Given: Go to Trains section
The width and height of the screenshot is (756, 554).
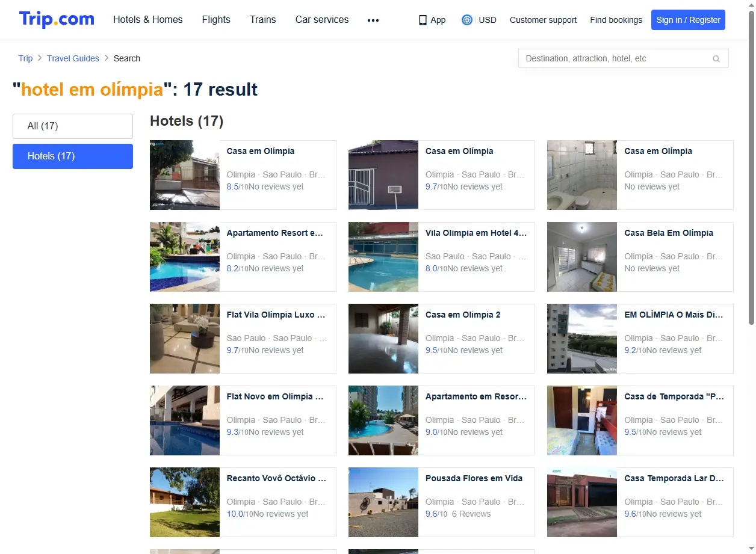Looking at the screenshot, I should point(263,20).
